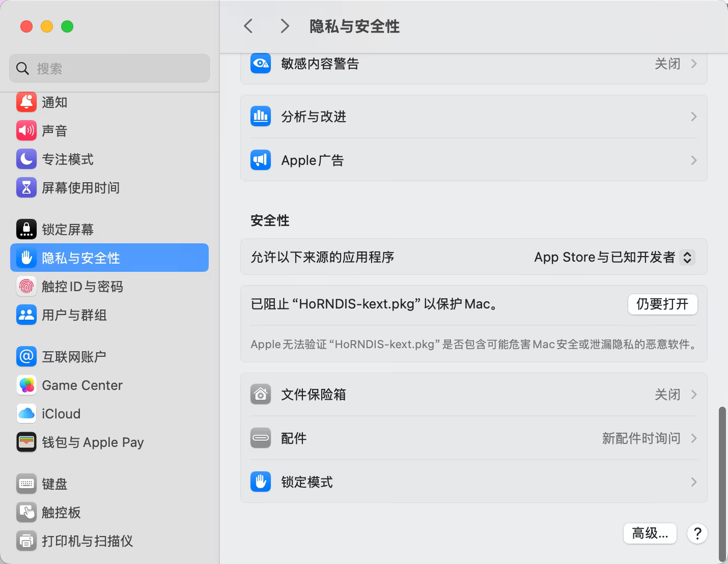Screen dimensions: 728x564
Task: Open allowed app sources popup menu
Action: (687, 258)
